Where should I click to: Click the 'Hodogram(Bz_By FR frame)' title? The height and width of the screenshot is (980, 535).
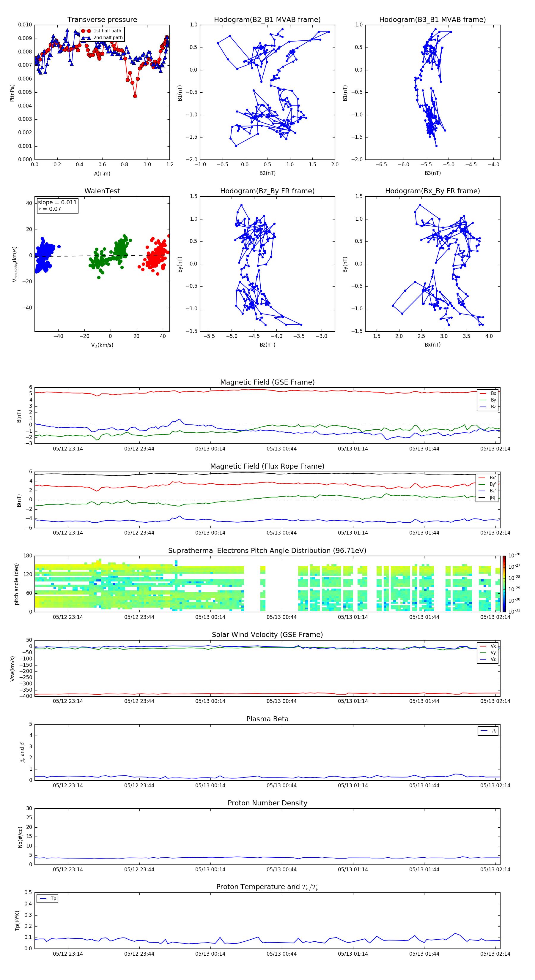(267, 191)
